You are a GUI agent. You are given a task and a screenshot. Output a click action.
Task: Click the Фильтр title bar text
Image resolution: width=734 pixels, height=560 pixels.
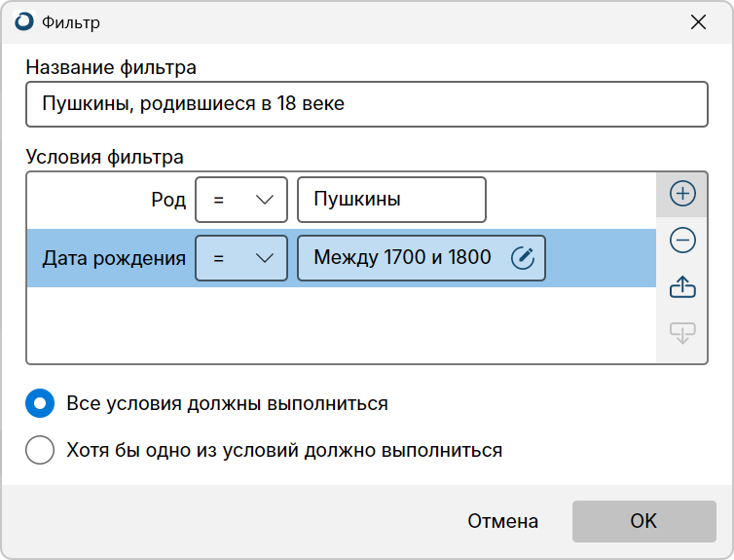[71, 22]
